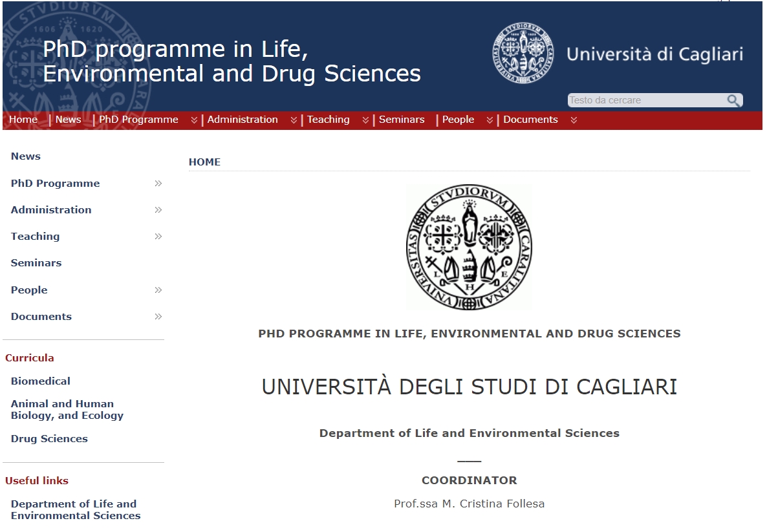
Task: Click the Università di Cagliari header text
Action: pos(655,54)
